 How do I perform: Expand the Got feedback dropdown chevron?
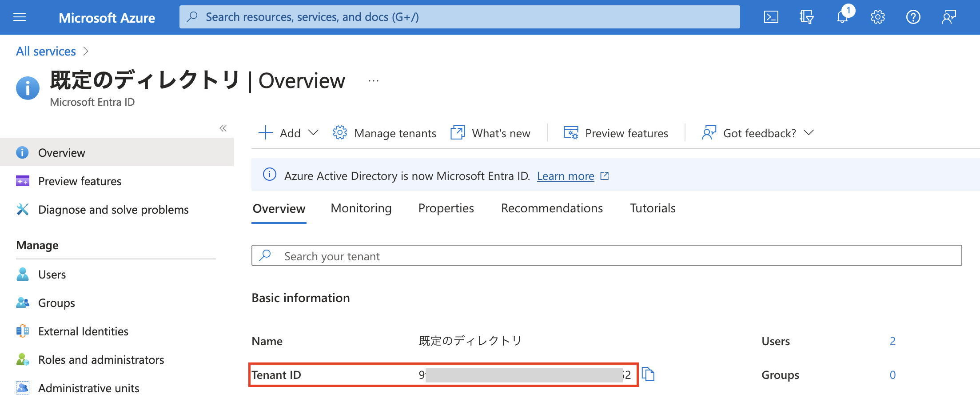click(809, 133)
